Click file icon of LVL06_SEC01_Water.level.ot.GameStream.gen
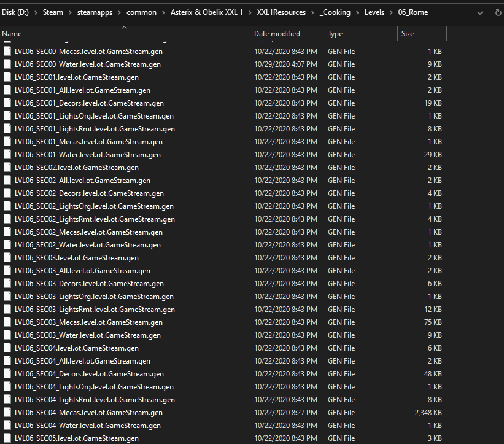Image resolution: width=504 pixels, height=444 pixels. pyautogui.click(x=7, y=155)
